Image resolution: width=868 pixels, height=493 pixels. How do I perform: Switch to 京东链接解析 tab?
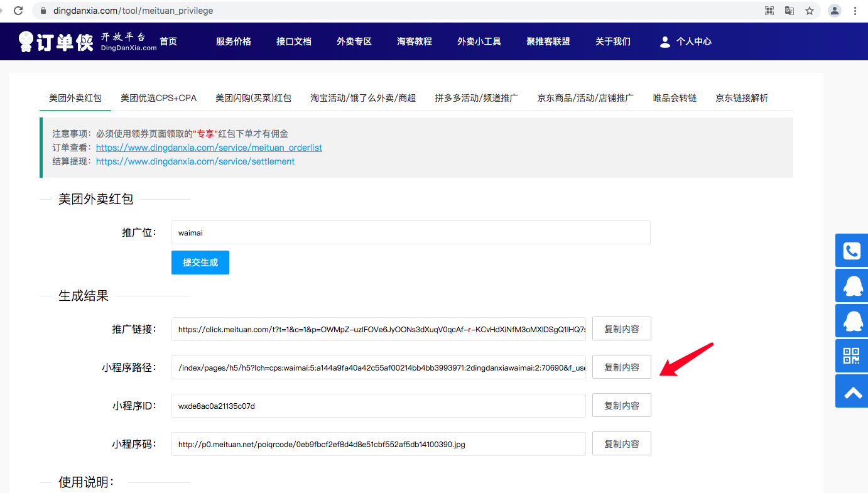[x=742, y=98]
